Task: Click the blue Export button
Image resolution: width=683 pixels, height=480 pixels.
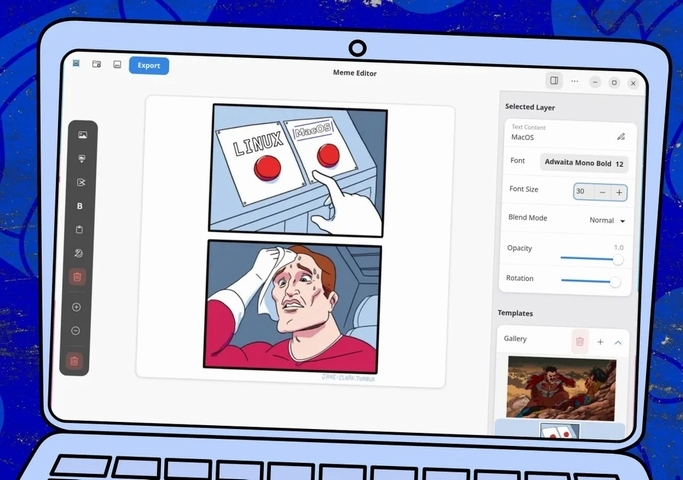Action: click(149, 66)
